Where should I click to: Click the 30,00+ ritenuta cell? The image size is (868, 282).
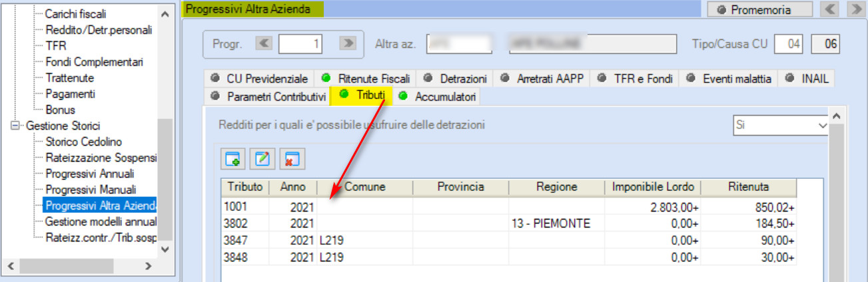(749, 257)
